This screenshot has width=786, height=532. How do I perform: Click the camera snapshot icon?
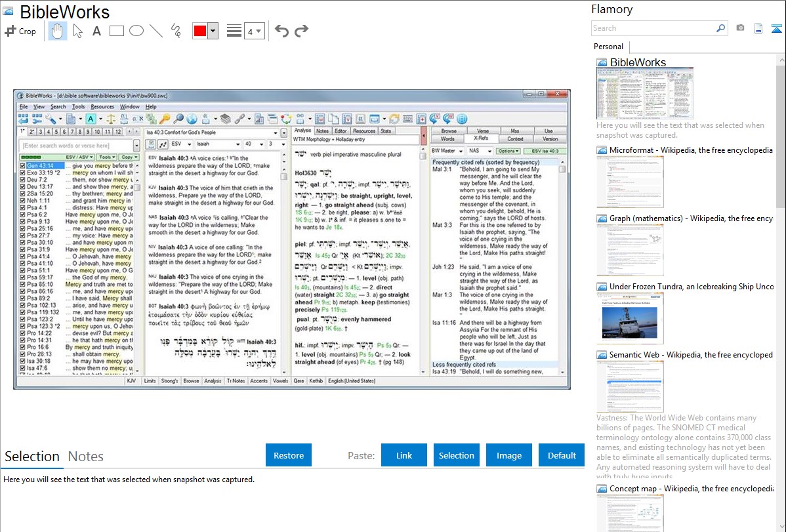coord(740,28)
